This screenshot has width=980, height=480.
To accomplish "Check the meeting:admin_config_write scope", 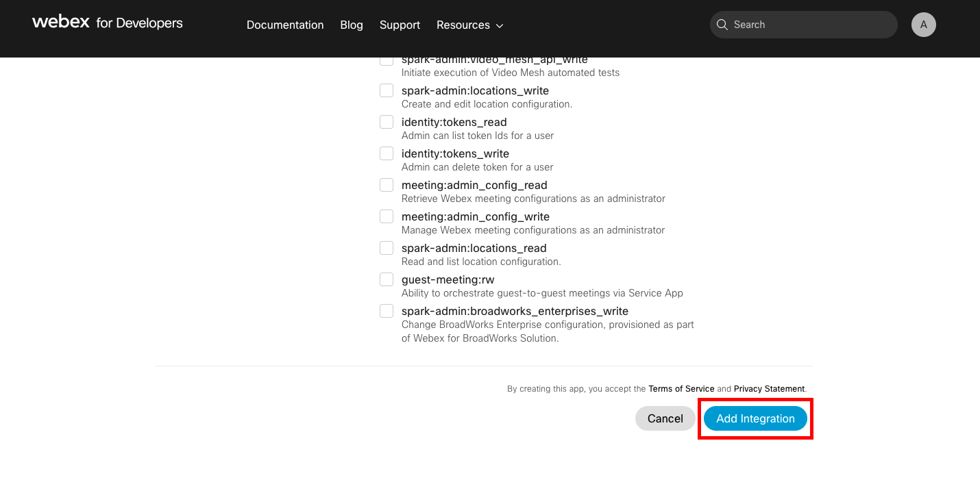I will point(387,216).
